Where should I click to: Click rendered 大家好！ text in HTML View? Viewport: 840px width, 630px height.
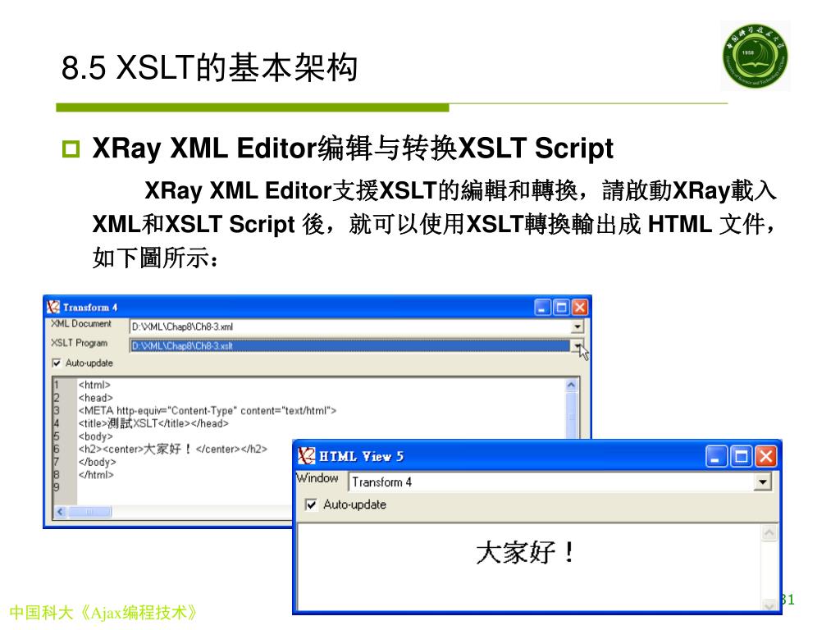[x=526, y=552]
